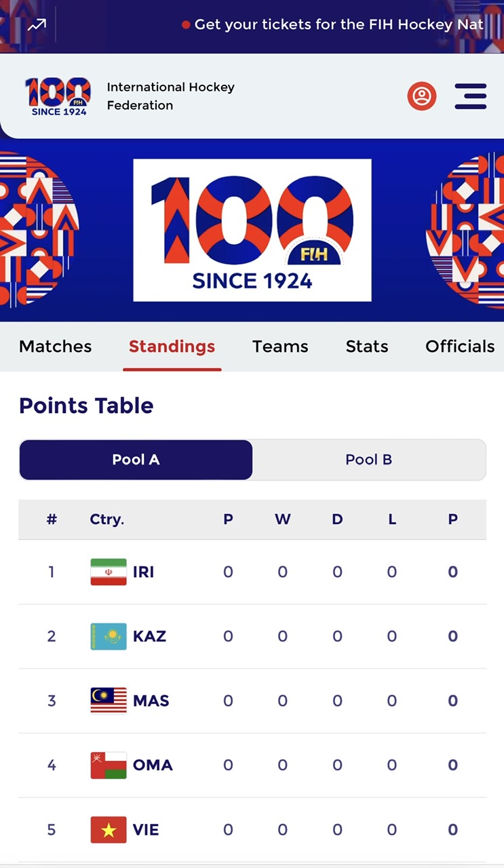This screenshot has width=504, height=868.
Task: Click the Kazakhstan flag icon
Action: click(x=109, y=636)
